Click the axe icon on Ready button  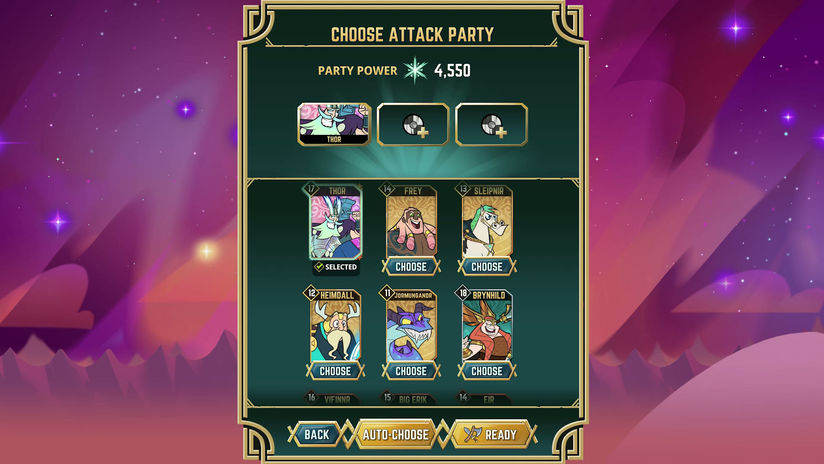(x=472, y=434)
